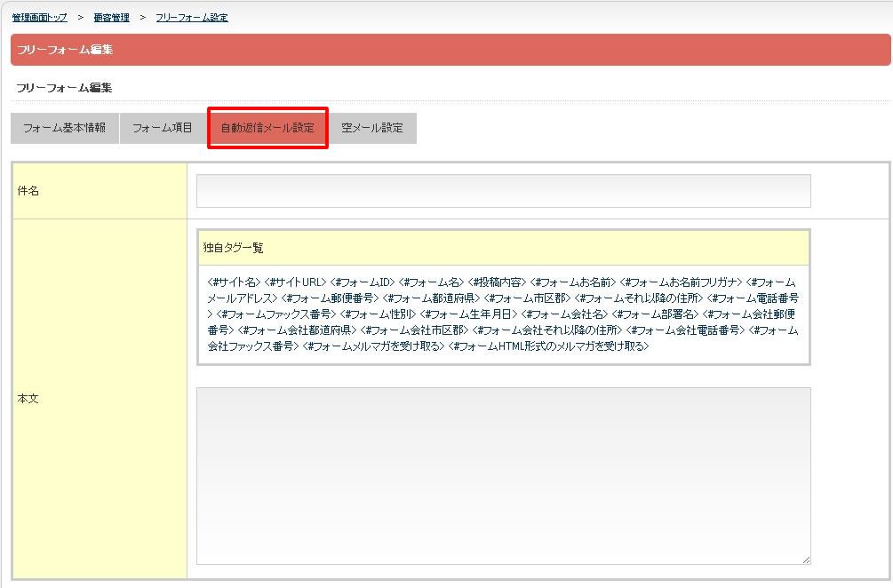Viewport: 893px width, 588px height.
Task: Select the 自動返信メール設定 tab
Action: click(x=267, y=128)
